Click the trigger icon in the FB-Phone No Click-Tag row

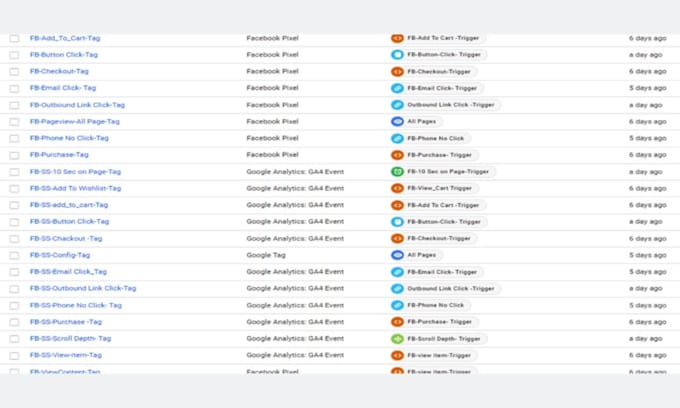pyautogui.click(x=397, y=138)
